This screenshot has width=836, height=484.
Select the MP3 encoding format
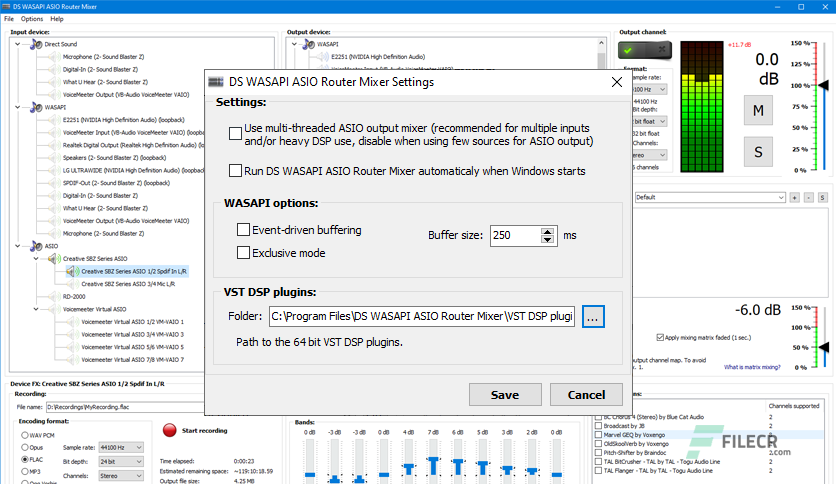25,471
